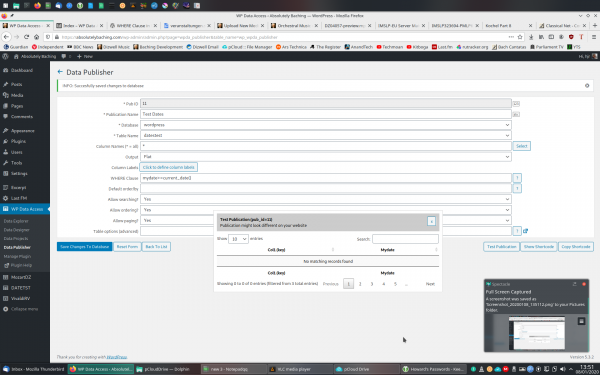This screenshot has width=600, height=375.
Task: Bookmark this page using the star icon
Action: (520, 37)
